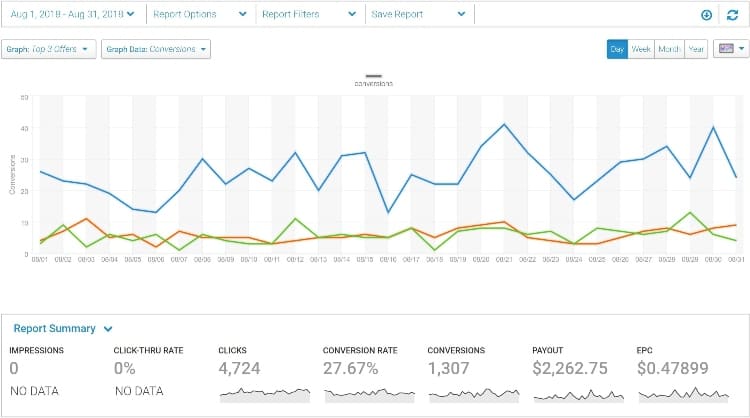Open the Graph: Top 3 Offers dropdown
The image size is (750, 418).
(x=49, y=49)
